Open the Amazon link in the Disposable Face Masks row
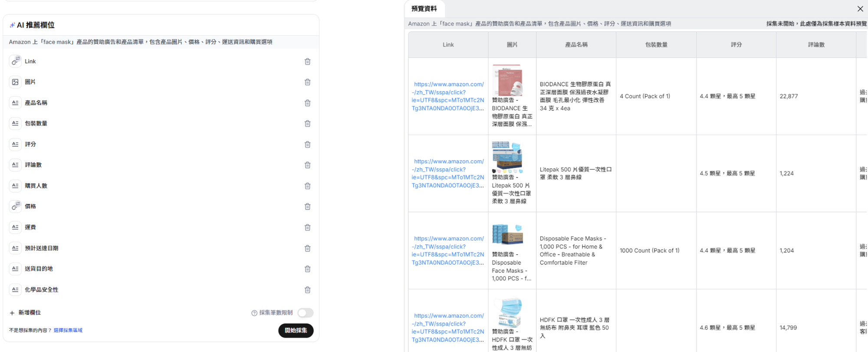This screenshot has height=352, width=868. (448, 251)
